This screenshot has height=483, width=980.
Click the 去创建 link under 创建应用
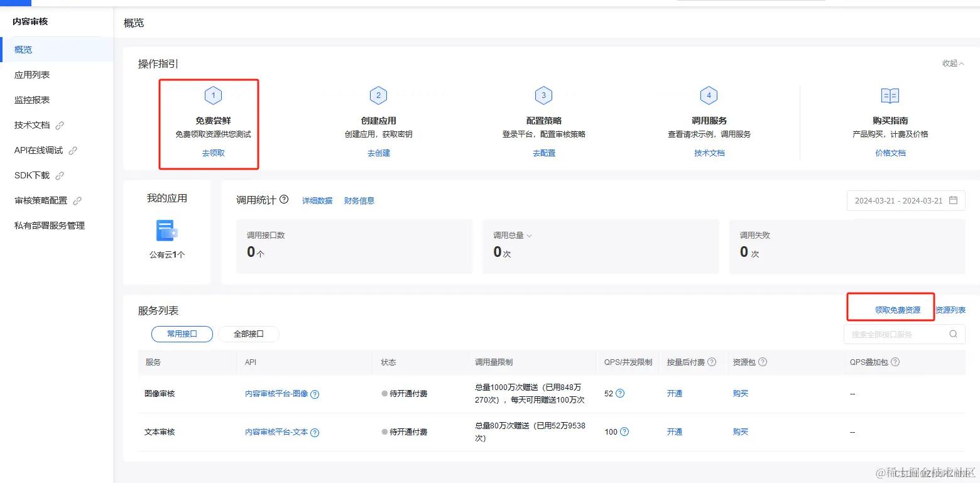pos(379,153)
